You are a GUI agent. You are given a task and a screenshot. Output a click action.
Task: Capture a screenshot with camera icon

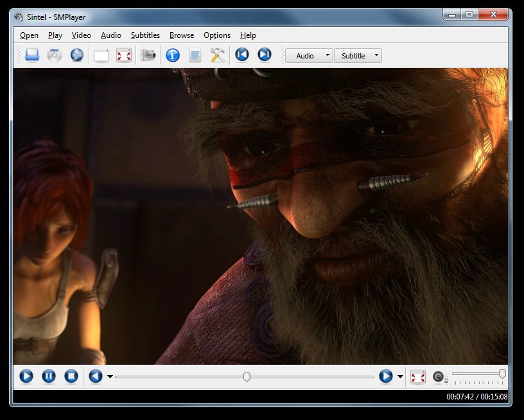tap(149, 55)
